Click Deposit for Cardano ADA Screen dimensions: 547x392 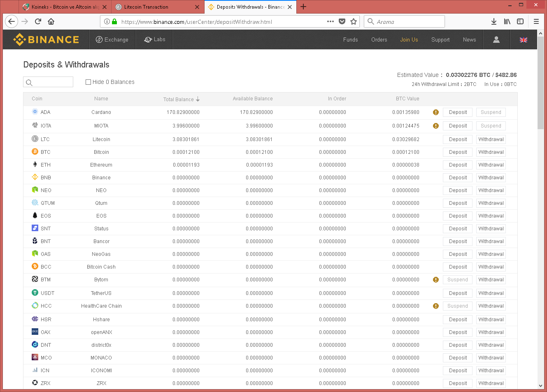click(458, 112)
